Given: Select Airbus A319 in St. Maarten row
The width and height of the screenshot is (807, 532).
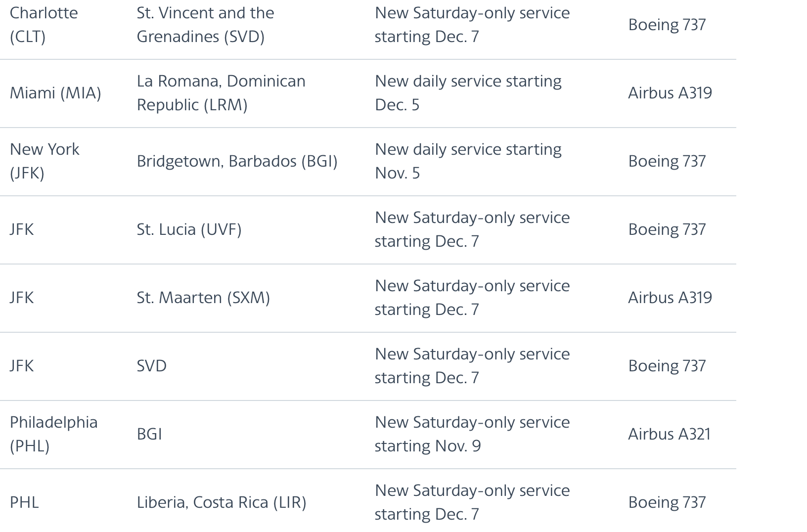Looking at the screenshot, I should click(670, 298).
